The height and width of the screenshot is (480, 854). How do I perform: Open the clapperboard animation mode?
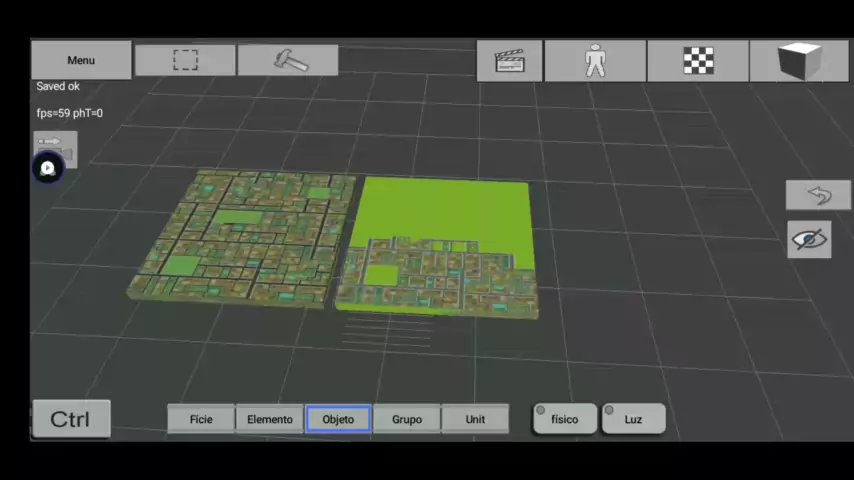[509, 61]
